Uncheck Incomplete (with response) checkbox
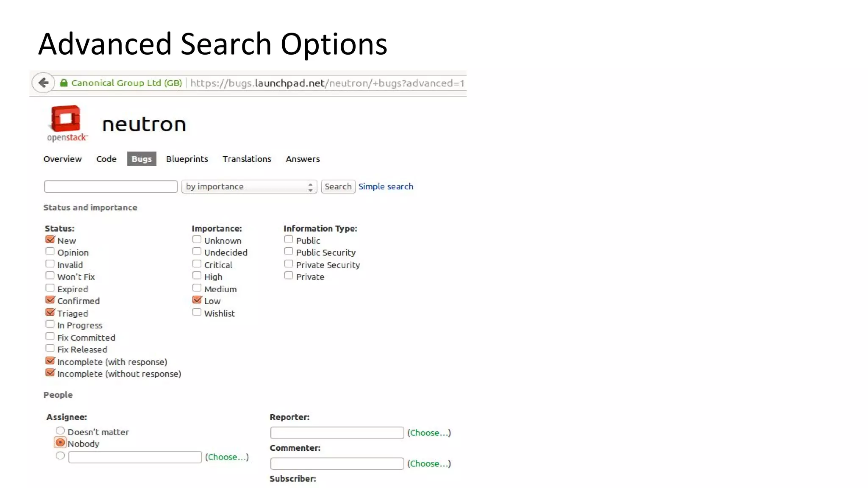 click(50, 360)
